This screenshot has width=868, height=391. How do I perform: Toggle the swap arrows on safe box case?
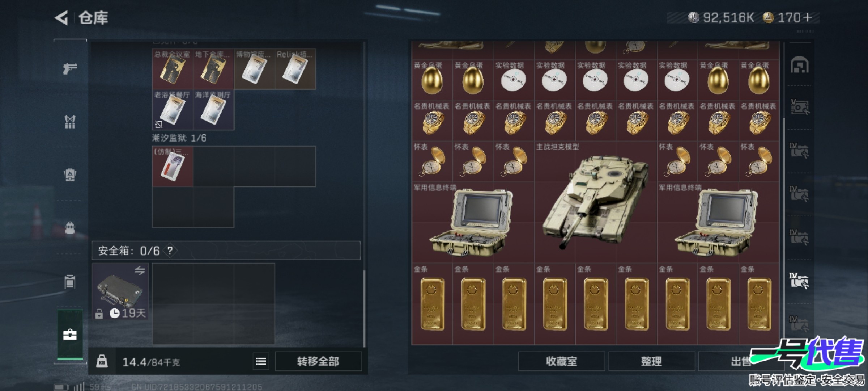tap(140, 270)
